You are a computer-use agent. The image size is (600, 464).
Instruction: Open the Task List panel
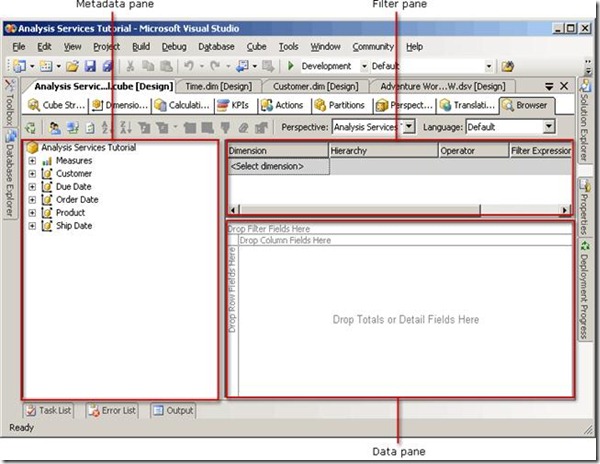(x=52, y=410)
